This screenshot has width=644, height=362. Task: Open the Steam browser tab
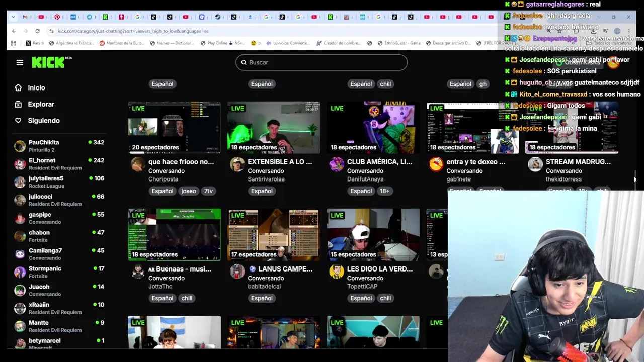point(218,17)
